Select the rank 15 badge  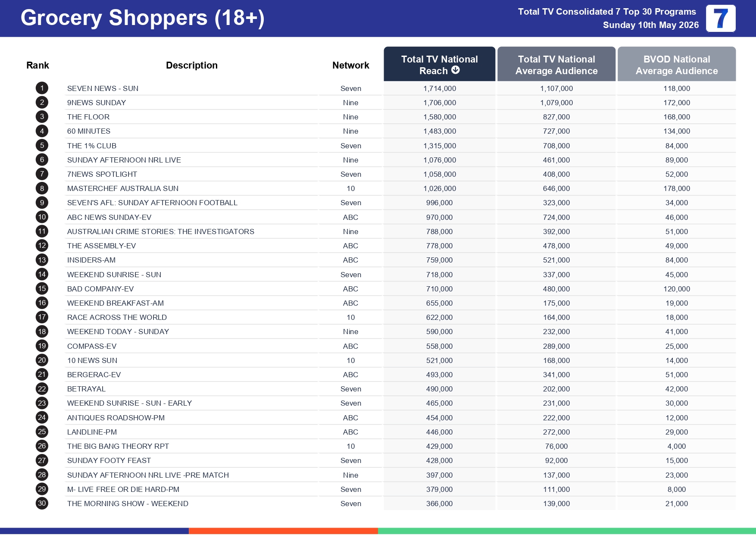(42, 288)
